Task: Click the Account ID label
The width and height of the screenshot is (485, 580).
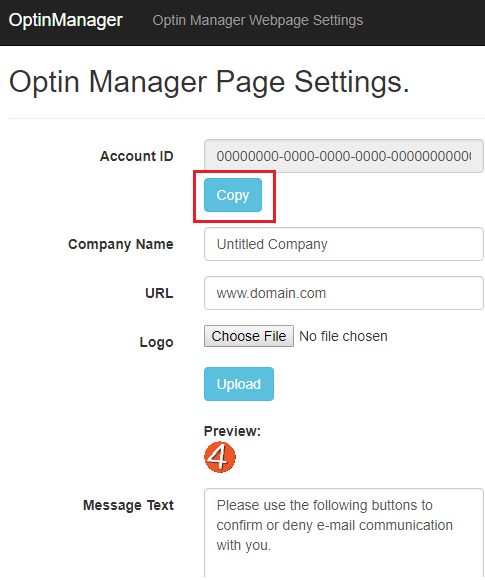Action: (x=137, y=156)
